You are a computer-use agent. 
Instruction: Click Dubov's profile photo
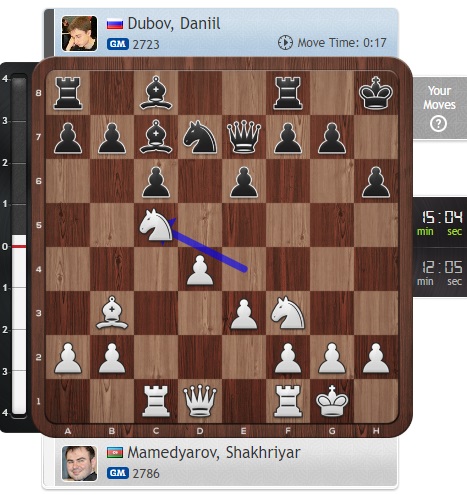79,33
